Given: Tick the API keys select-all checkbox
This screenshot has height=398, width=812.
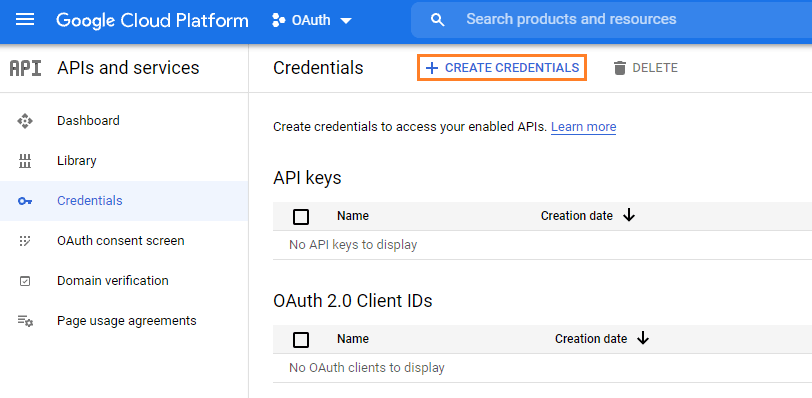Looking at the screenshot, I should point(301,216).
